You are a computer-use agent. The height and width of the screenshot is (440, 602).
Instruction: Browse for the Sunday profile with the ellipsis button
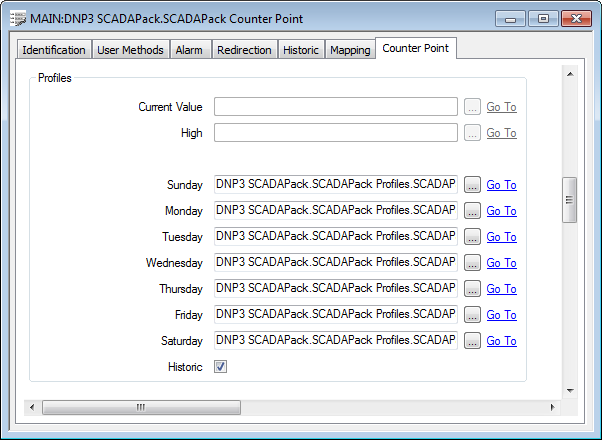click(472, 185)
